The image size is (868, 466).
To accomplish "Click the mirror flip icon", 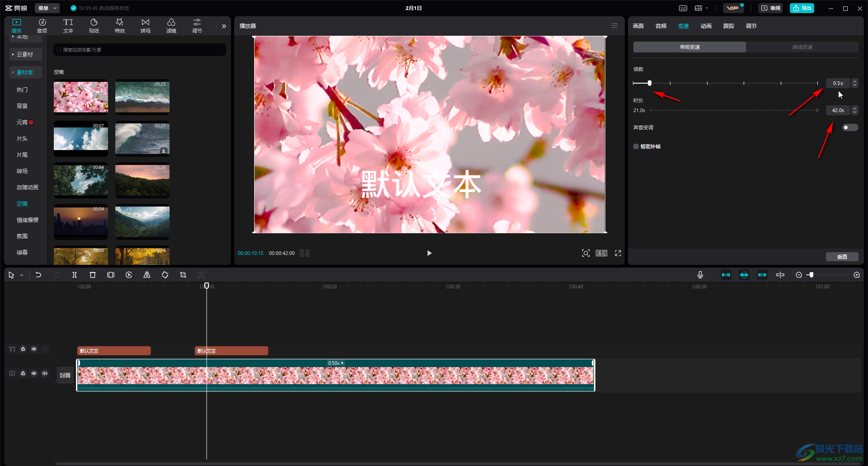I will coord(147,275).
